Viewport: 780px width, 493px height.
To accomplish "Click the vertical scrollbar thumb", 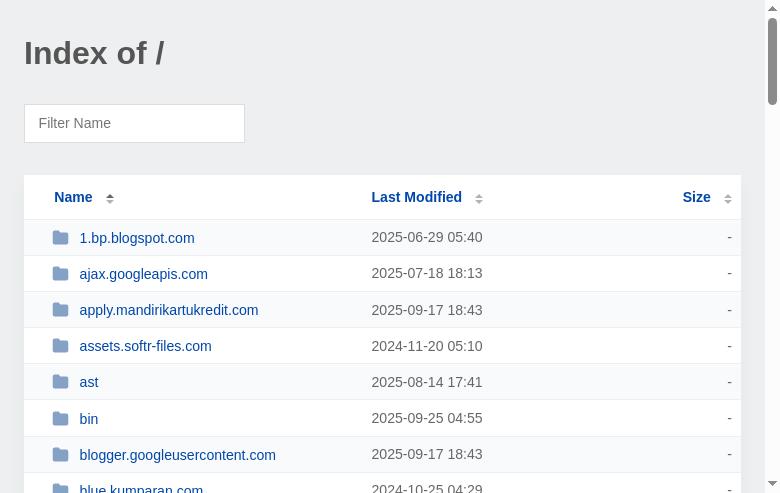I will (x=772, y=62).
